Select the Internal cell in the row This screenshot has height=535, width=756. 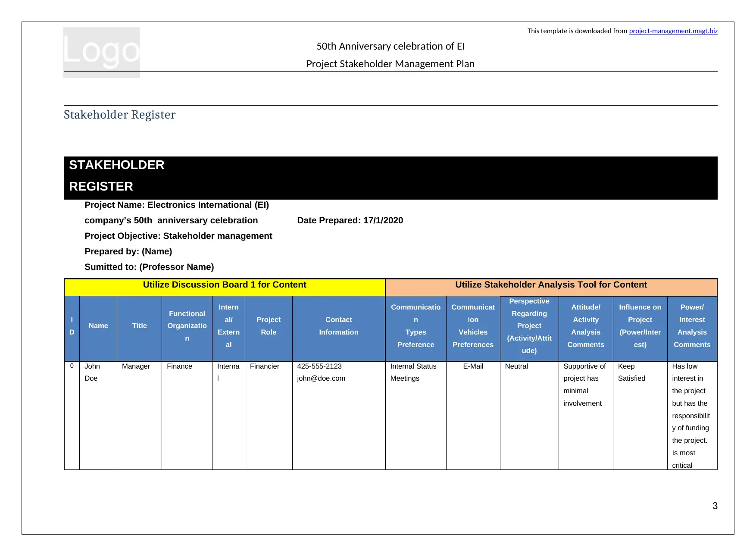pos(228,415)
